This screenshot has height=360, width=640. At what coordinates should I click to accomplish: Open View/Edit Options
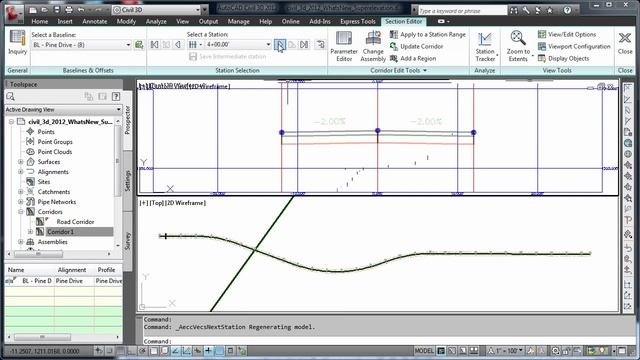[x=567, y=35]
